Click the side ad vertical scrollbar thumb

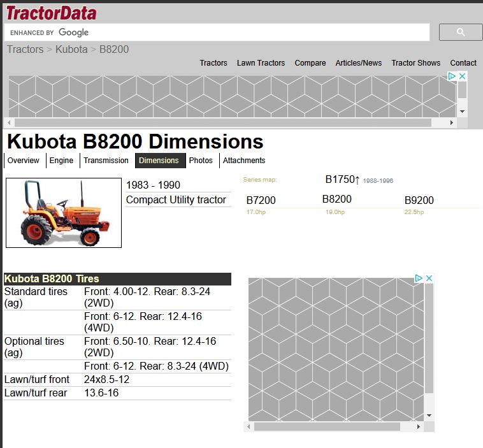coord(429,338)
